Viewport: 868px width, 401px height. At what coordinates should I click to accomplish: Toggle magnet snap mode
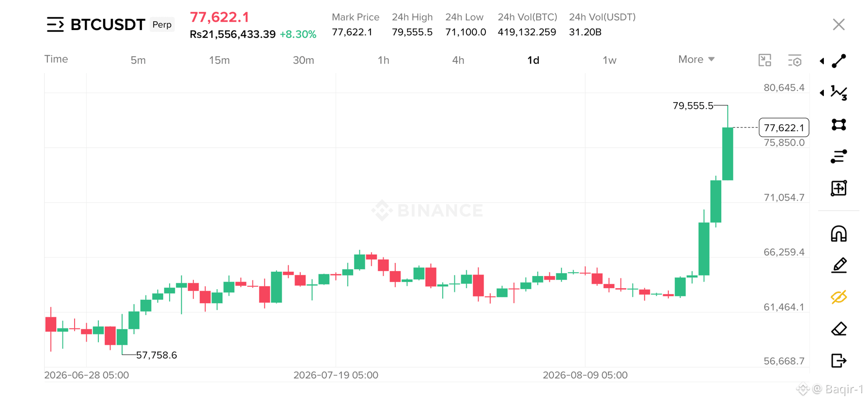tap(839, 234)
